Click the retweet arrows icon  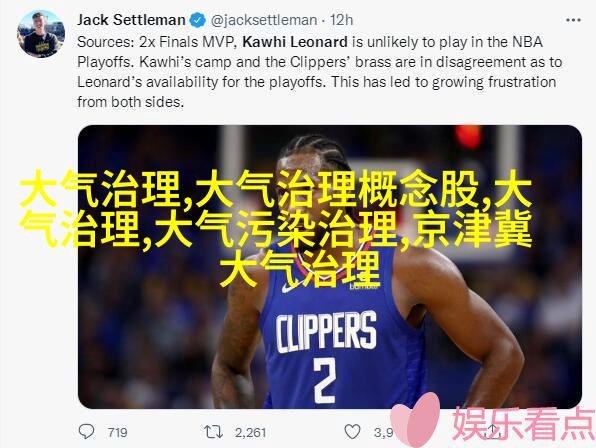(213, 432)
